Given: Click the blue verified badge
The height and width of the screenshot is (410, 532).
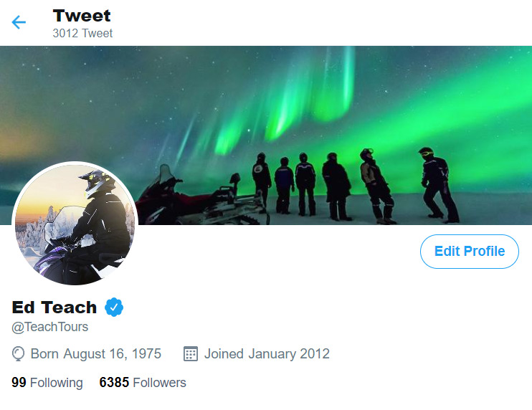Looking at the screenshot, I should pyautogui.click(x=114, y=307).
